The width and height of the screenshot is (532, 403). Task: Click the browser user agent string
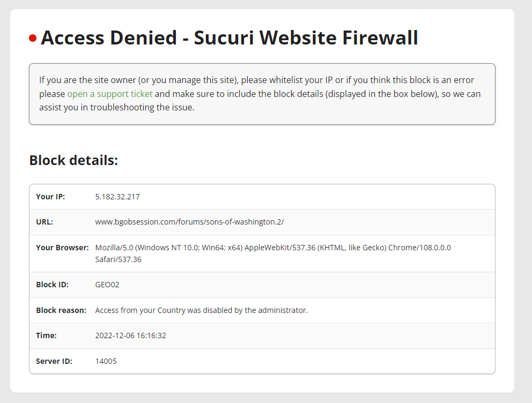(273, 253)
